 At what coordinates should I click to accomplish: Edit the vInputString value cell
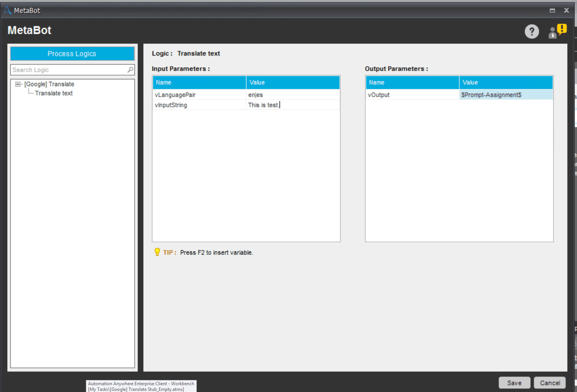(293, 105)
